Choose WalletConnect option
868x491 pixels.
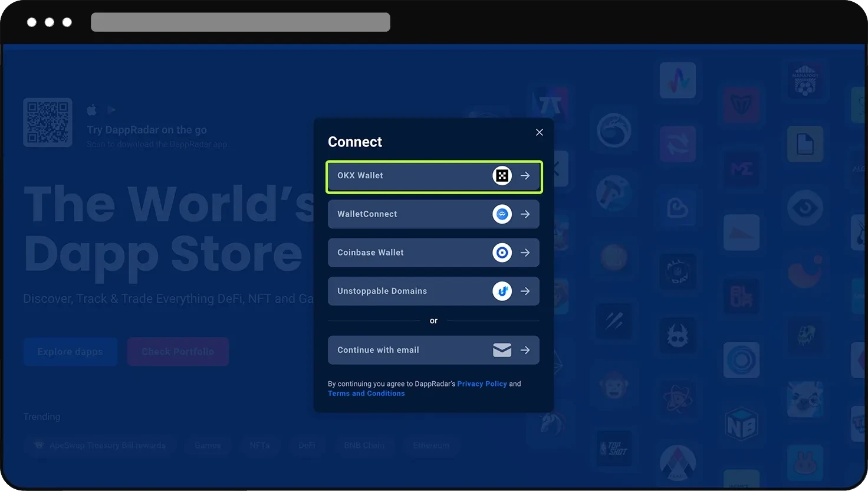pyautogui.click(x=433, y=214)
